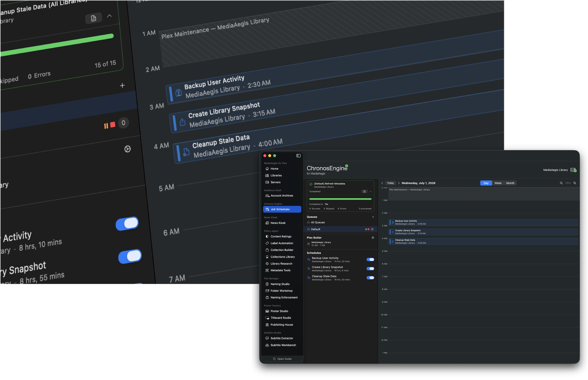Screen dimensions: 588x380
Task: Open Account Archives in the sidebar
Action: 282,196
